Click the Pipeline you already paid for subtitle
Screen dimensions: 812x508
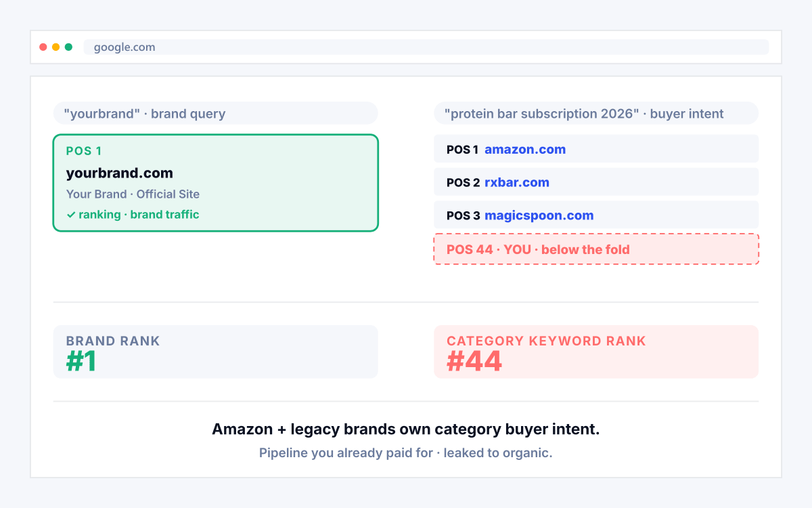[x=406, y=452]
